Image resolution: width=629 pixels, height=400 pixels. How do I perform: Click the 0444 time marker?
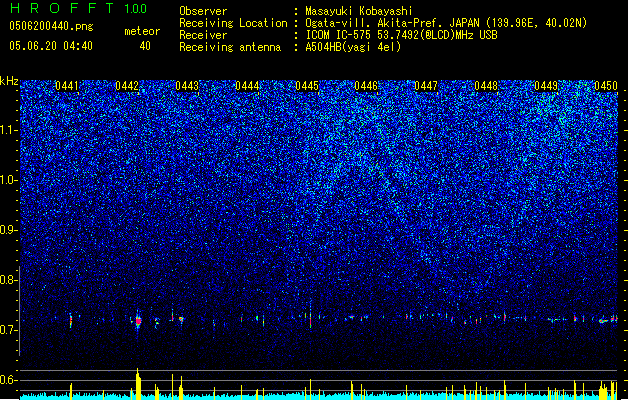247,86
